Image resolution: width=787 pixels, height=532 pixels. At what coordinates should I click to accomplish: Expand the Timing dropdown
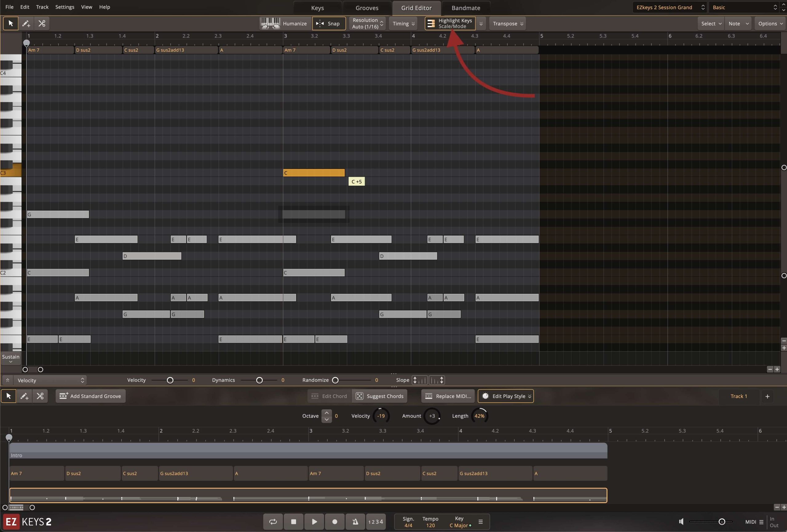pos(403,23)
